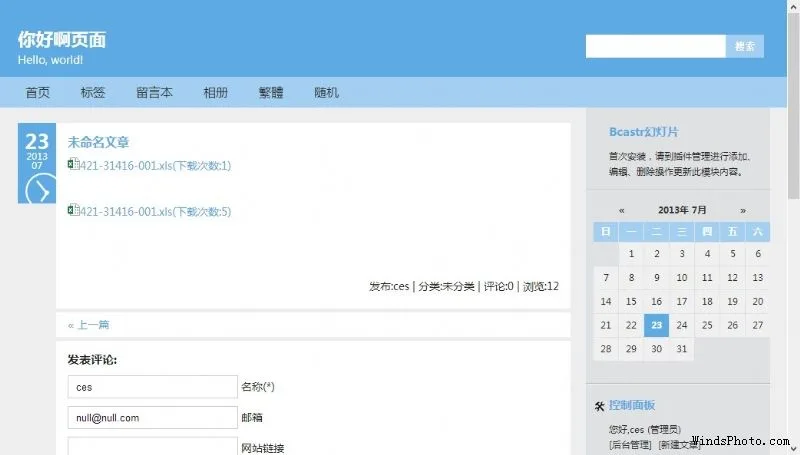Image resolution: width=800 pixels, height=455 pixels.
Task: Click the 发表评论: heading
Action: [92, 360]
